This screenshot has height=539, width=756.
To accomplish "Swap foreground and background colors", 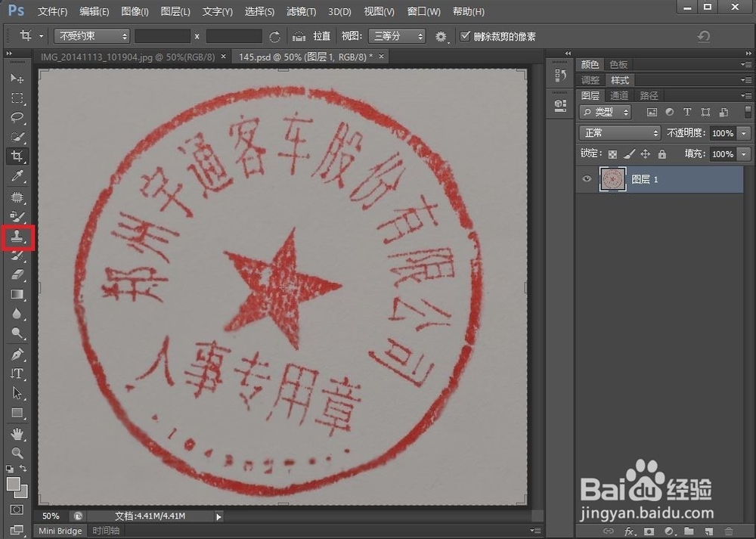I will 23,468.
